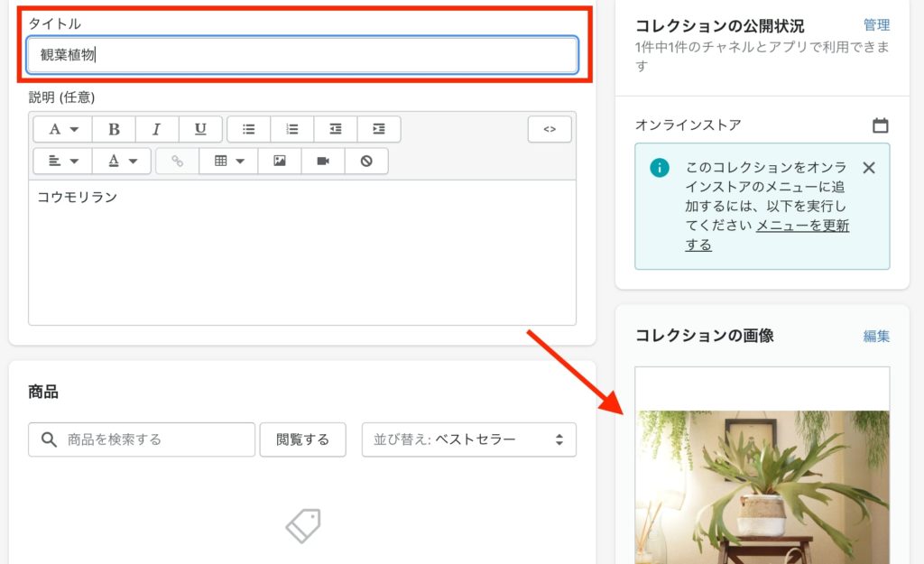Toggle bold formatting in description editor
Screen dimensions: 924x564
(x=114, y=129)
